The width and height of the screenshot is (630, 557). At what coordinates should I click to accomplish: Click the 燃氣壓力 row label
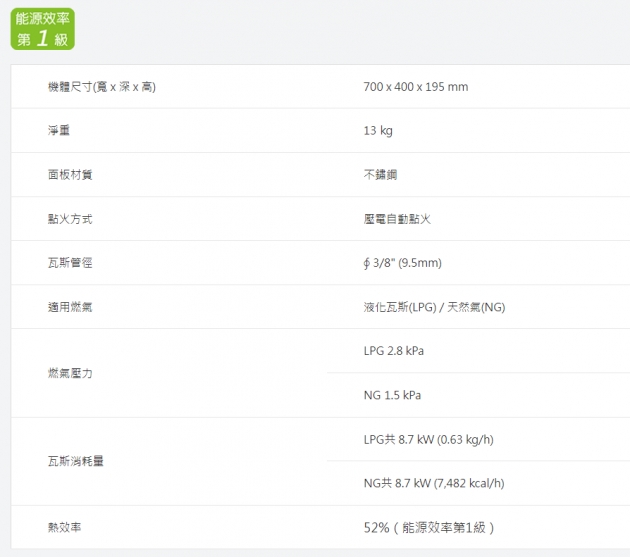click(70, 373)
